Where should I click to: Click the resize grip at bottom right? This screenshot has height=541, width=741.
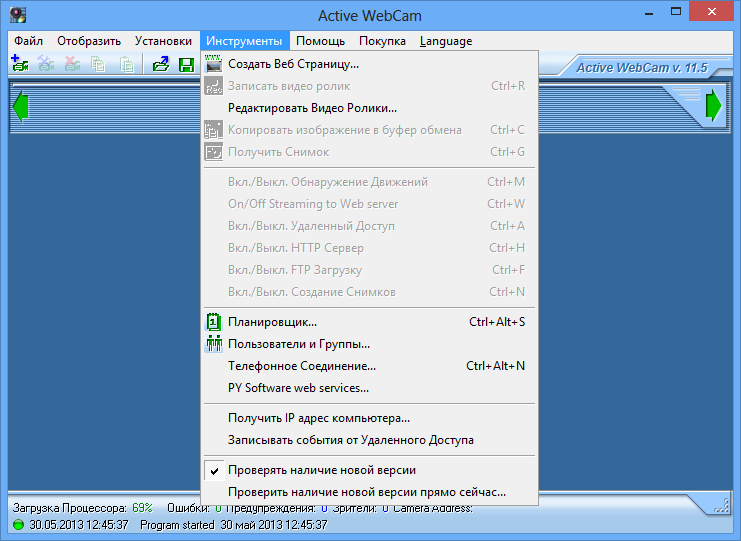(x=722, y=505)
